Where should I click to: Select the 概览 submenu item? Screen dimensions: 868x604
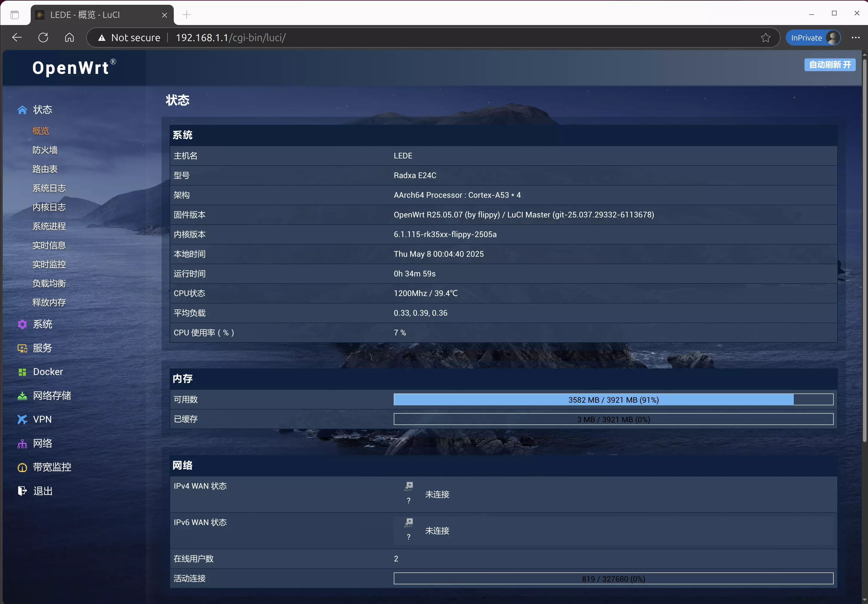pos(41,131)
